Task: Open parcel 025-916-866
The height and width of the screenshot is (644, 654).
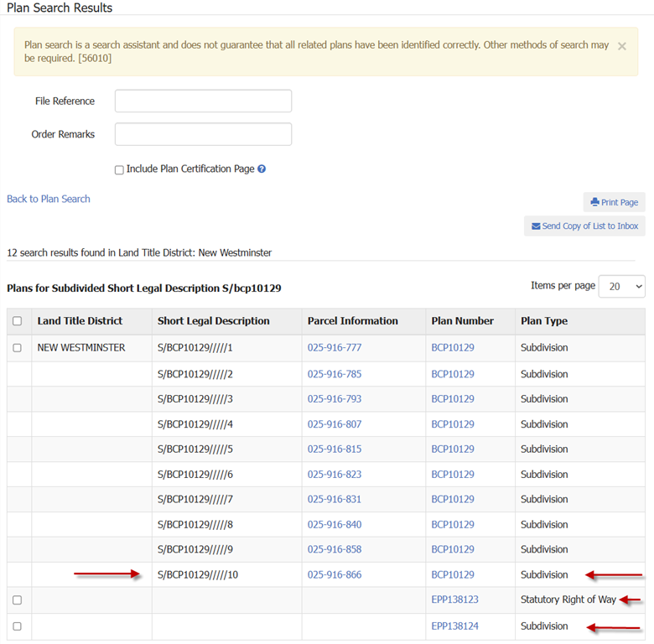Action: 335,574
